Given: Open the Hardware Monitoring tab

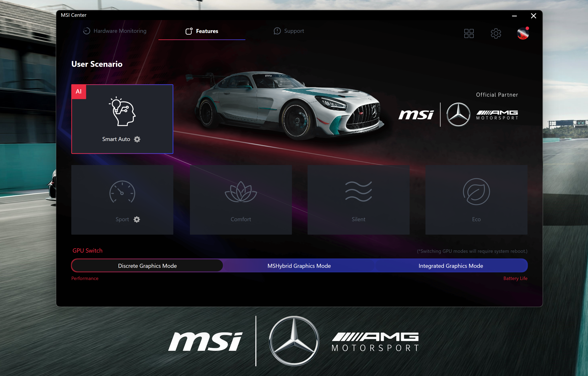Looking at the screenshot, I should pyautogui.click(x=114, y=31).
